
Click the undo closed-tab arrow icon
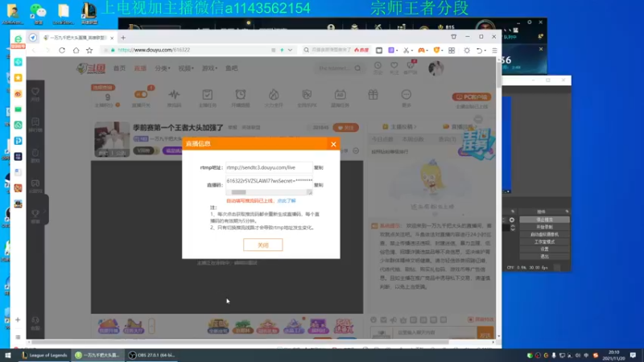coord(479,50)
